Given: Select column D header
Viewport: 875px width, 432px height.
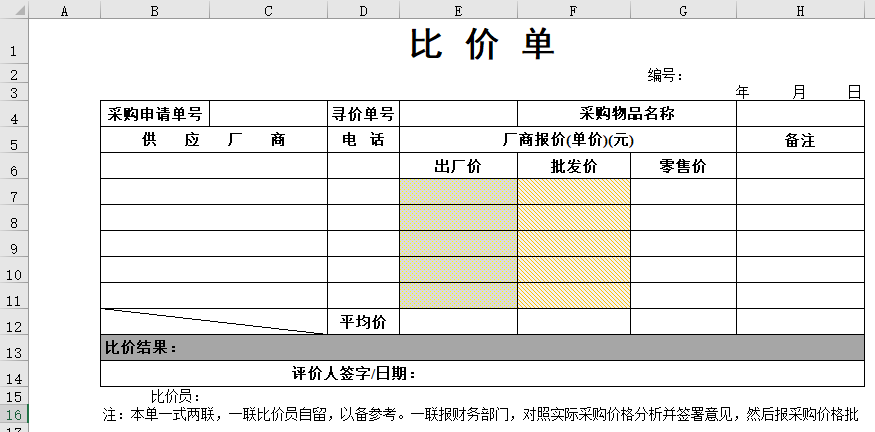Looking at the screenshot, I should pyautogui.click(x=363, y=11).
